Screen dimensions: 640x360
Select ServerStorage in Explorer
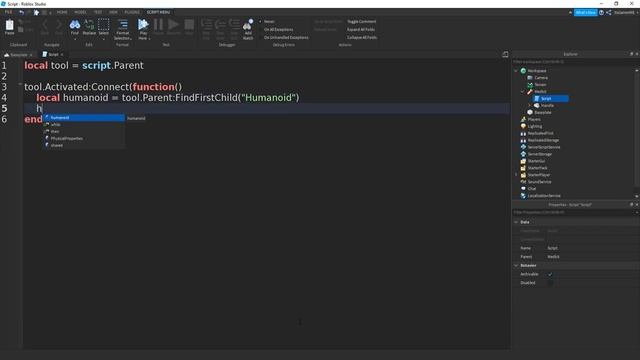536,154
